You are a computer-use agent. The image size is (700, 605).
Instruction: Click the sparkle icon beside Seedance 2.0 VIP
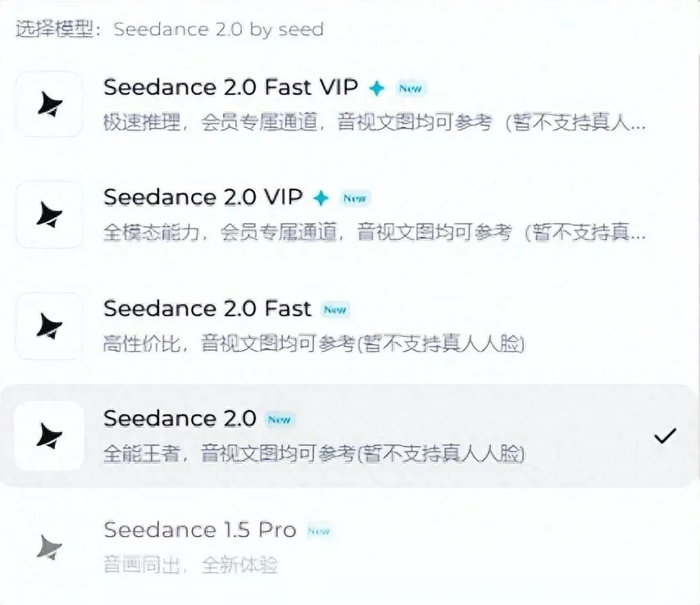pos(321,198)
